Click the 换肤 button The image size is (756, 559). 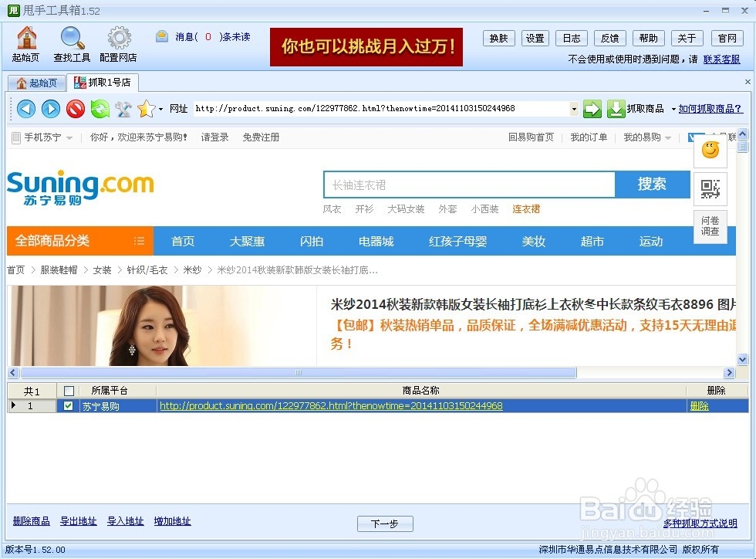[x=499, y=38]
